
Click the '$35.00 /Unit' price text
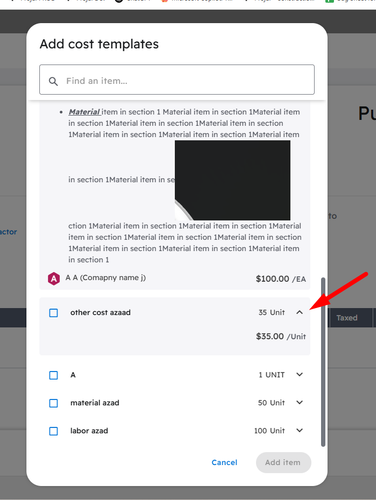(x=281, y=336)
